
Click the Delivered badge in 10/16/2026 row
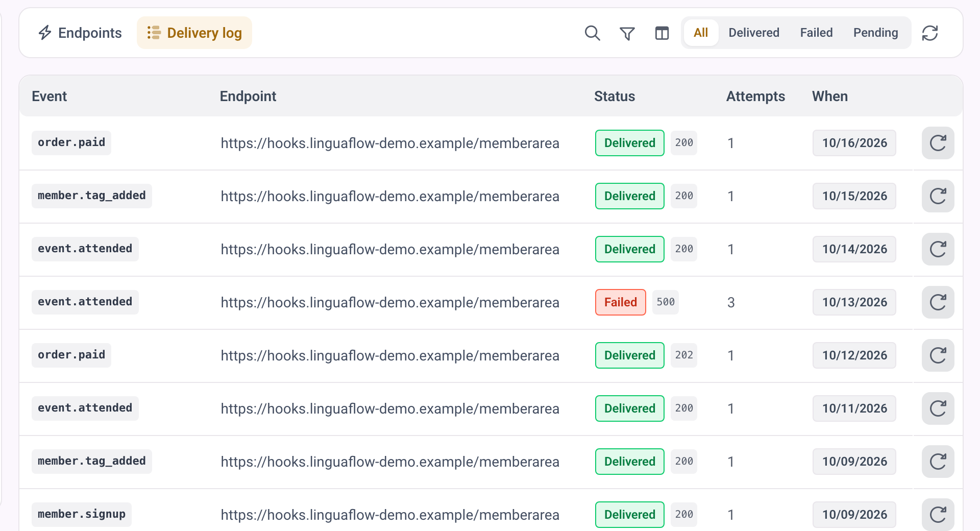click(630, 143)
